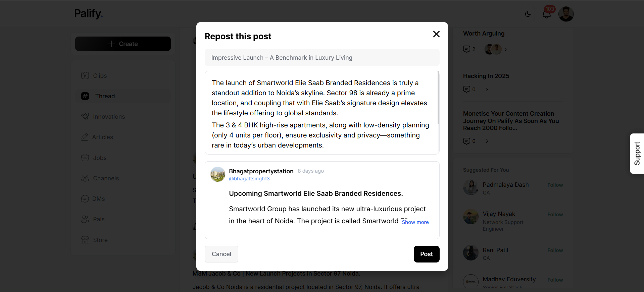644x292 pixels.
Task: Close the Repost this post dialog
Action: click(x=436, y=34)
